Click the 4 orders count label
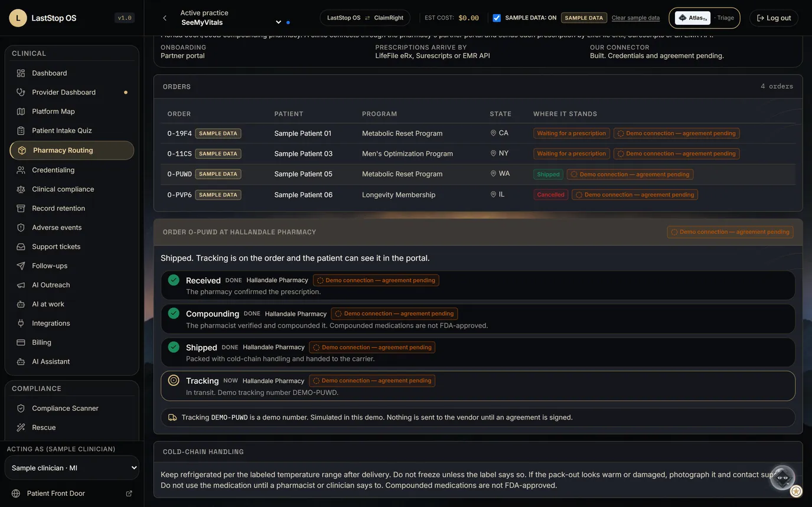Image resolution: width=812 pixels, height=507 pixels. pyautogui.click(x=777, y=87)
